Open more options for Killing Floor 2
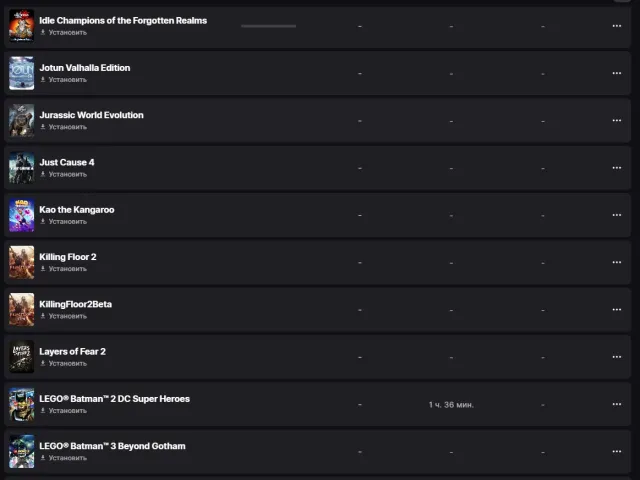This screenshot has width=640, height=480. click(x=617, y=262)
